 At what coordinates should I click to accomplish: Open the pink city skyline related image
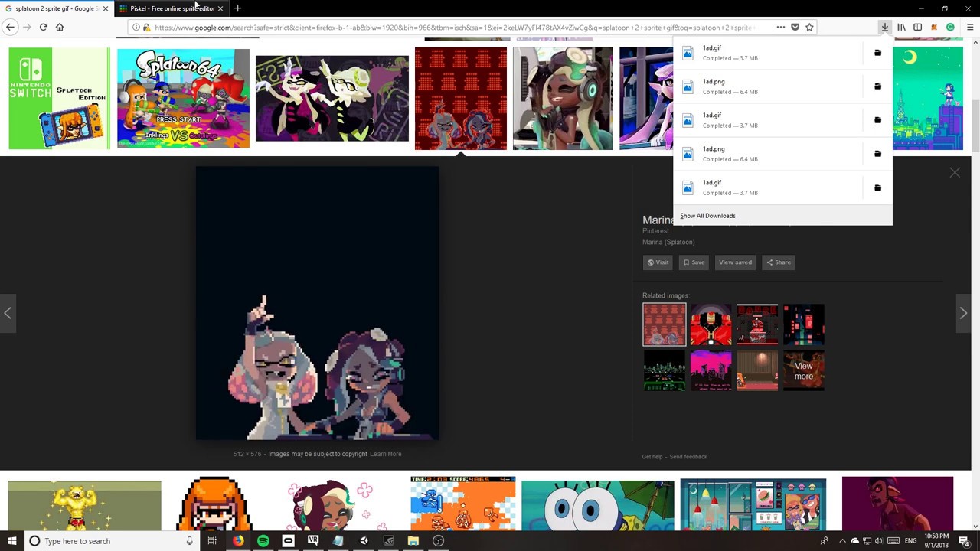711,370
